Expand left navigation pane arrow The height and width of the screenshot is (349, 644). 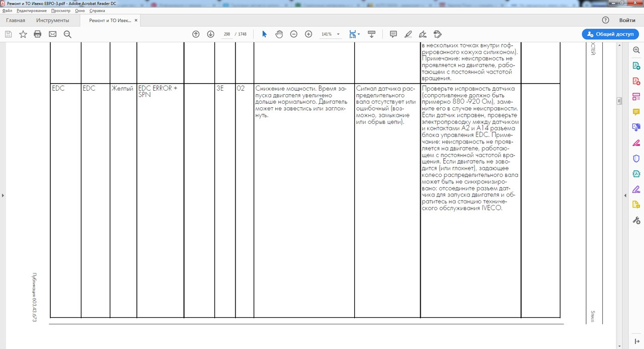(x=3, y=195)
